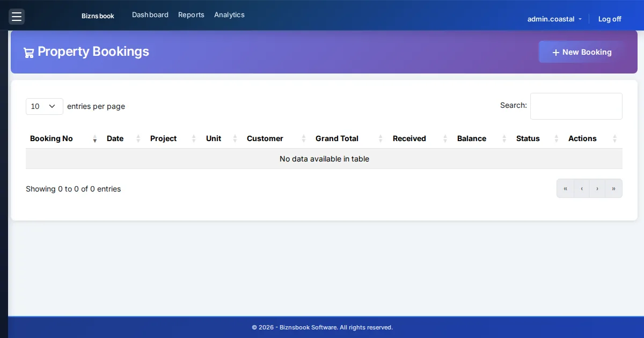Go to previous page of results
The image size is (644, 338).
pos(582,188)
